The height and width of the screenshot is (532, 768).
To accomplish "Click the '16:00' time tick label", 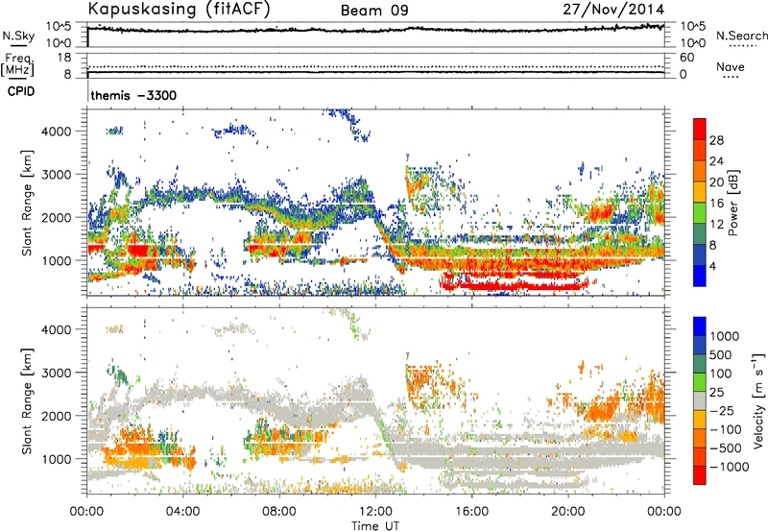I will coord(471,512).
